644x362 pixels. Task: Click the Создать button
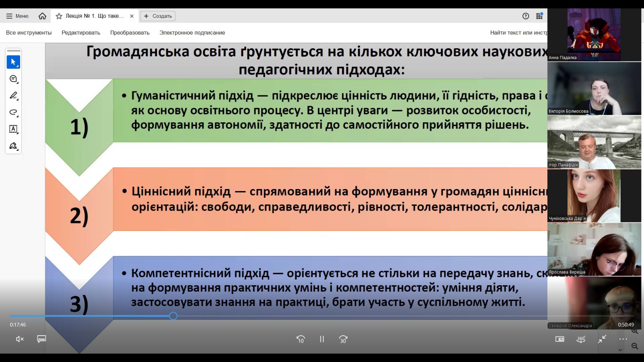click(x=157, y=16)
